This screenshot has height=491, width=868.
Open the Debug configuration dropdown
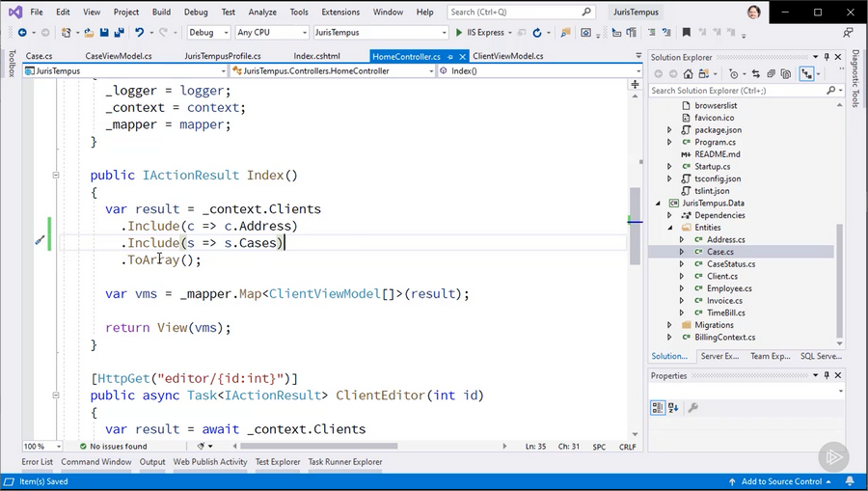(x=208, y=33)
